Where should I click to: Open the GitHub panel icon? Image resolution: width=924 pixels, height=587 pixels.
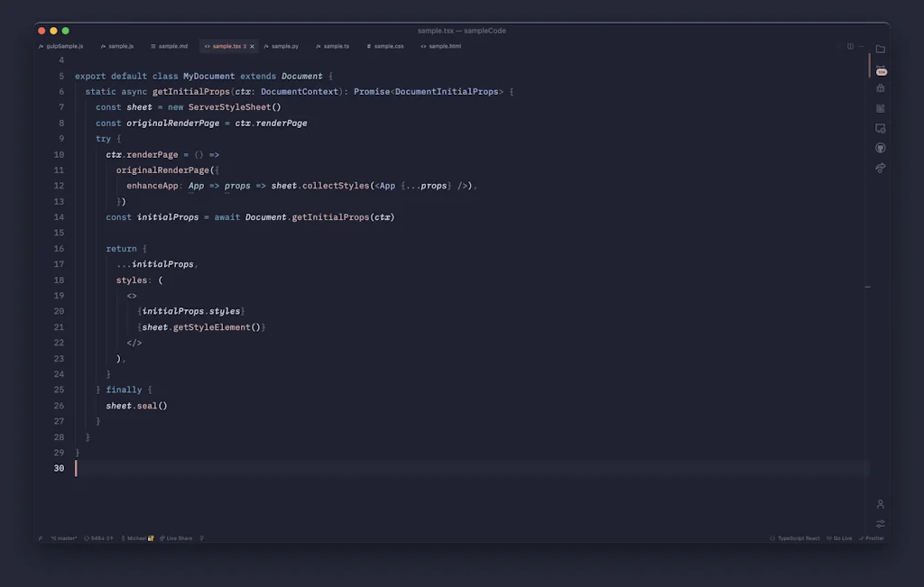tap(881, 148)
